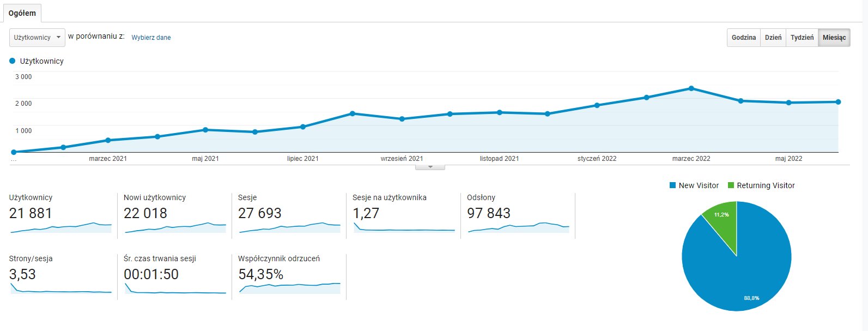Open the Odsłony sparkline chart
Viewport: 868px width, 331px height.
(x=518, y=227)
